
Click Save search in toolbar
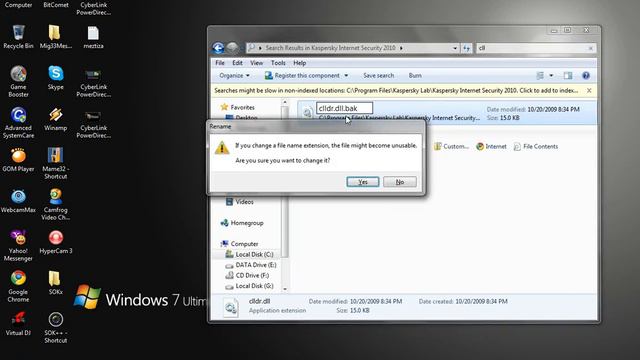pyautogui.click(x=378, y=76)
